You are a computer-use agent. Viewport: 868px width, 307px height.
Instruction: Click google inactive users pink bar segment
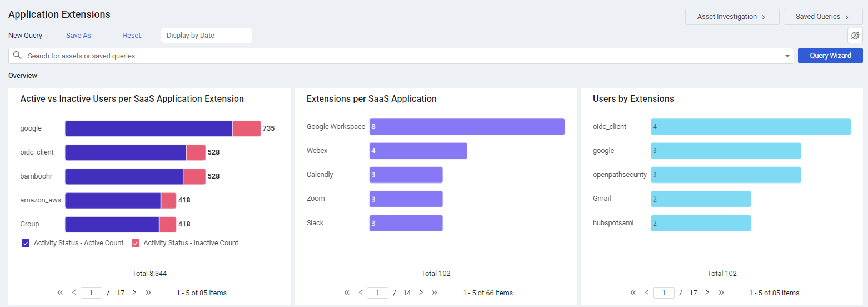247,128
